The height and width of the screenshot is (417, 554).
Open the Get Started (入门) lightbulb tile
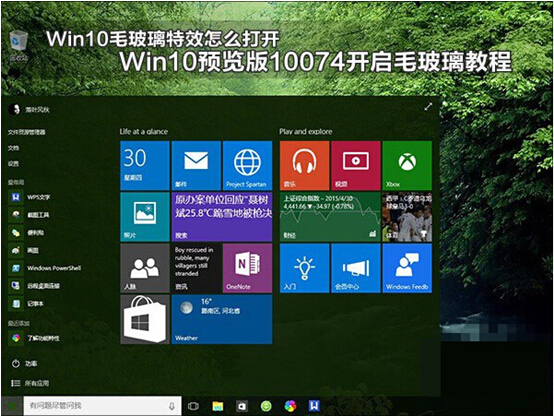[305, 268]
